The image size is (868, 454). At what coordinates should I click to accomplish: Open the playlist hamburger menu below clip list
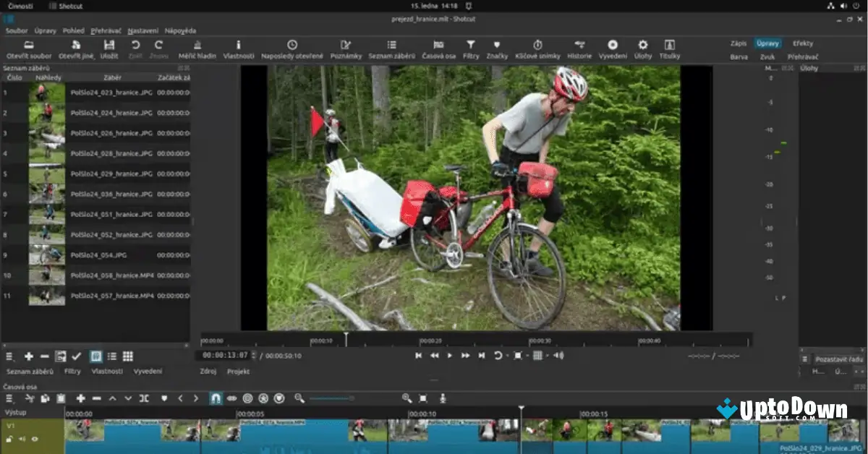pyautogui.click(x=10, y=356)
